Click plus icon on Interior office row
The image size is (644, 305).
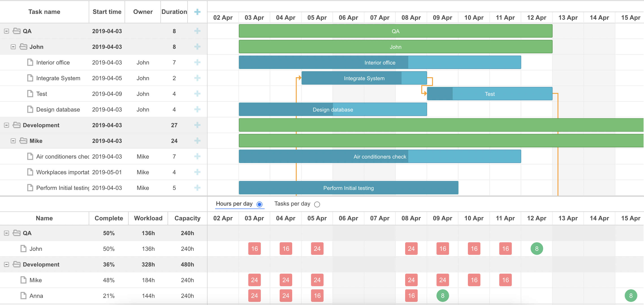click(197, 62)
